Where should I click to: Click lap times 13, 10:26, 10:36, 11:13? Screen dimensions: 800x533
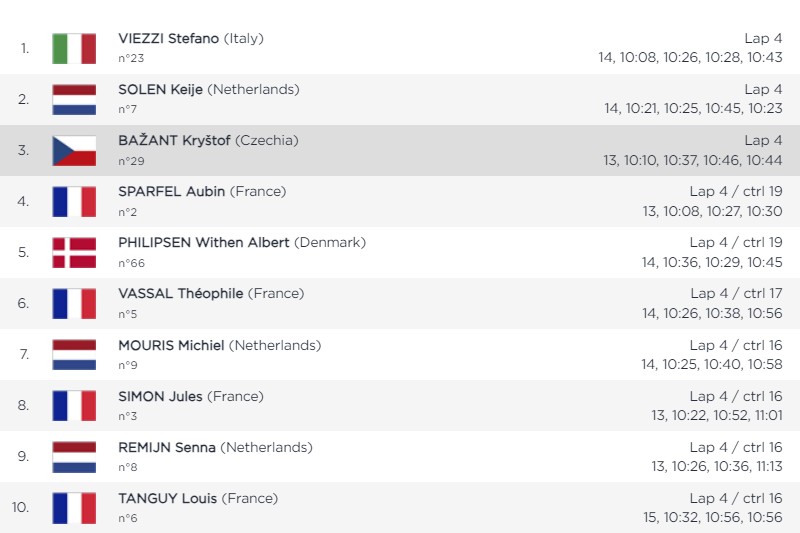(717, 466)
